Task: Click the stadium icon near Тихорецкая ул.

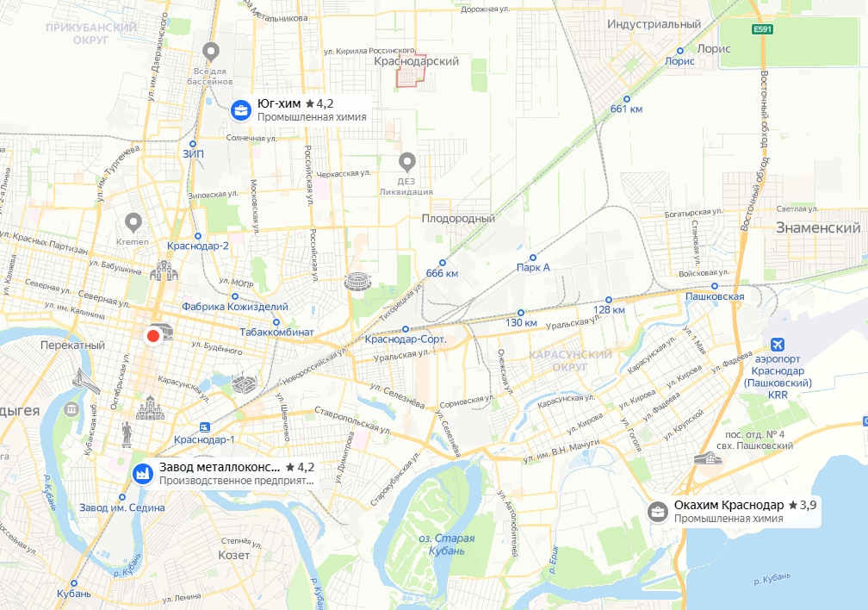Action: pyautogui.click(x=357, y=282)
